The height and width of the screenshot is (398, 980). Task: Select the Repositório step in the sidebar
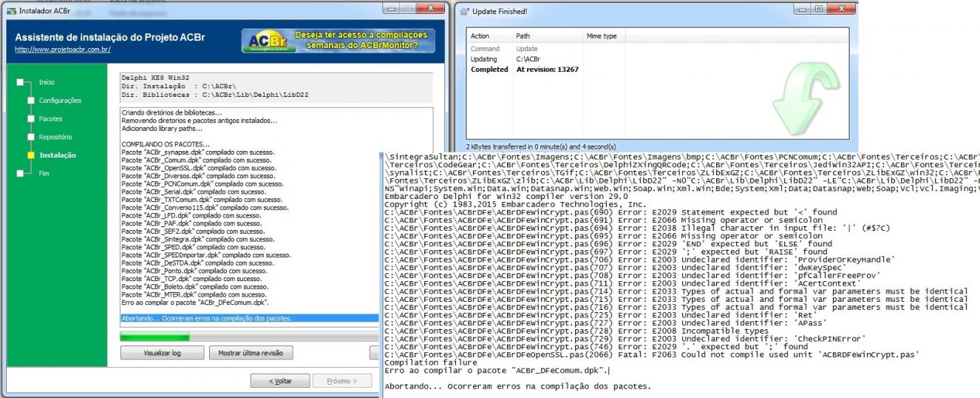pyautogui.click(x=55, y=137)
